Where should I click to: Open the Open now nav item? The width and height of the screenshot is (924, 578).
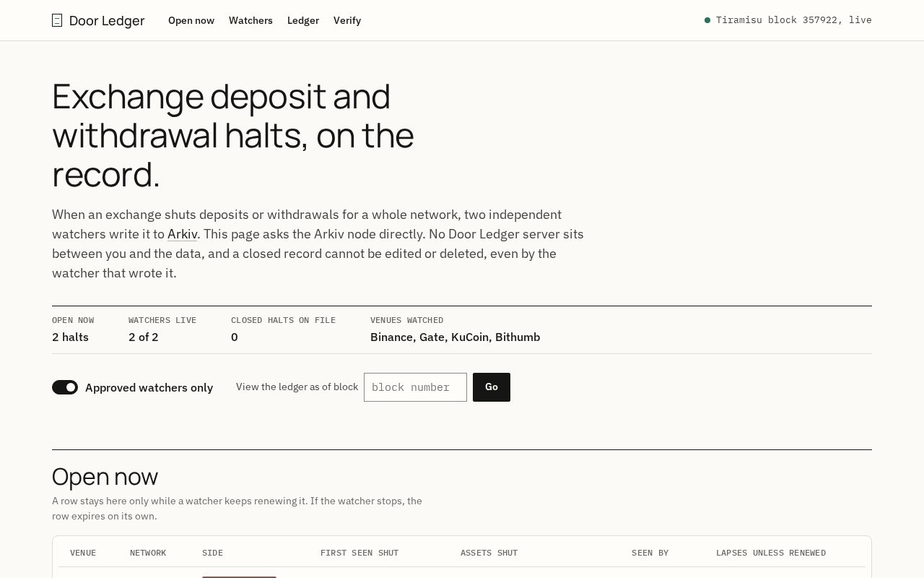(x=191, y=20)
